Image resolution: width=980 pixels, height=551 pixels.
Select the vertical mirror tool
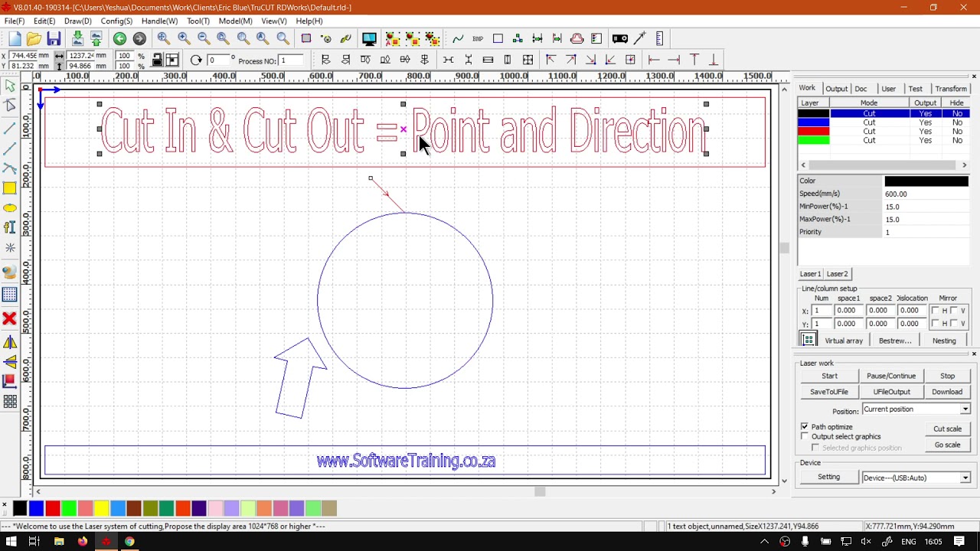(x=10, y=362)
